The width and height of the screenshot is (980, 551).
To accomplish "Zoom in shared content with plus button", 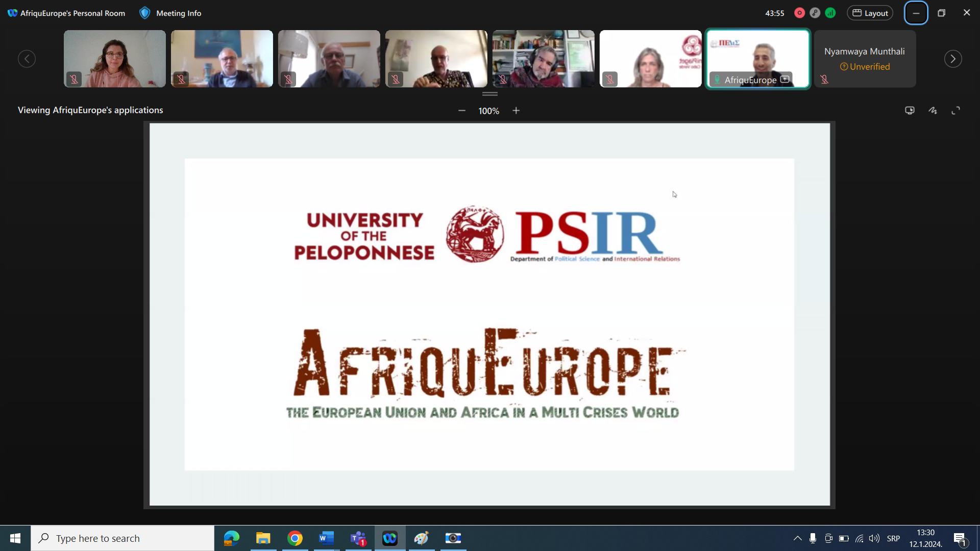I will [x=516, y=111].
